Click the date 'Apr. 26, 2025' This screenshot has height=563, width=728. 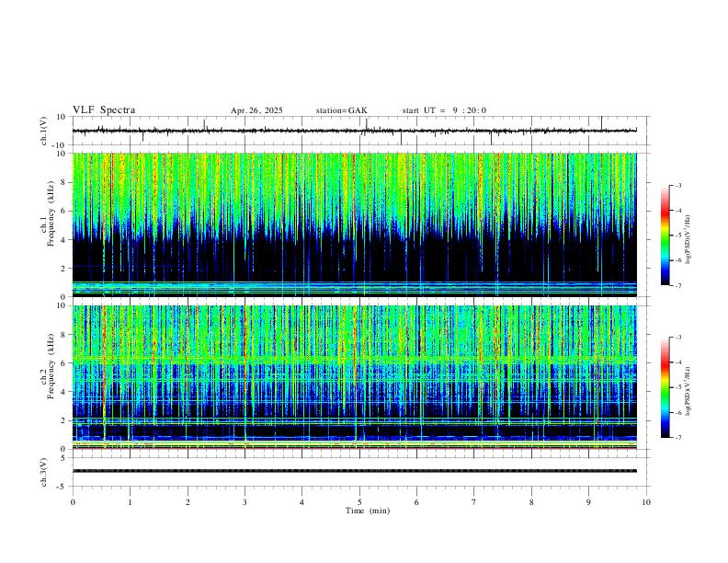[x=256, y=110]
